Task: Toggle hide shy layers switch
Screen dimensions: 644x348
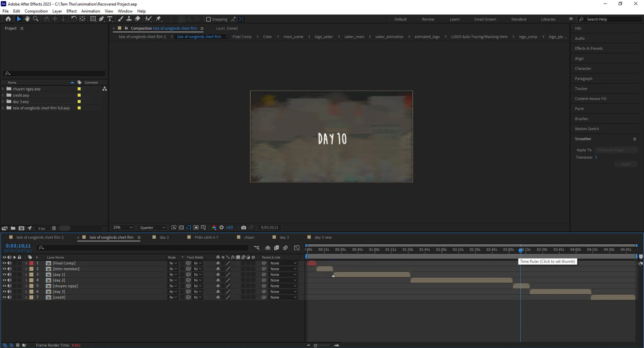Action: pos(268,248)
